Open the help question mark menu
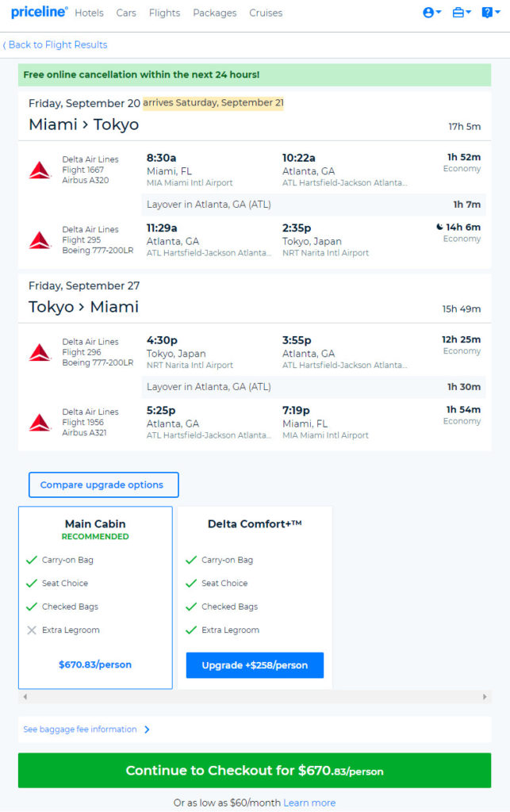Screen dimensions: 510x812 coord(490,13)
